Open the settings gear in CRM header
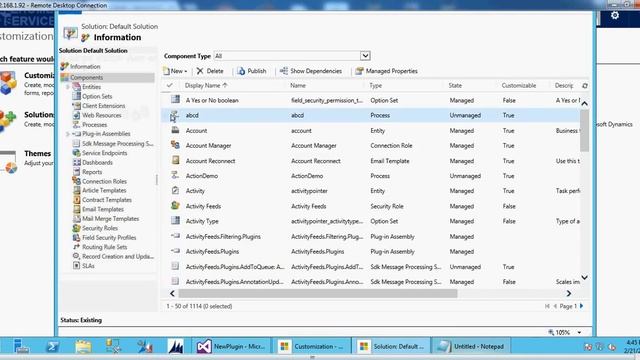This screenshot has height=360, width=640. [x=615, y=16]
